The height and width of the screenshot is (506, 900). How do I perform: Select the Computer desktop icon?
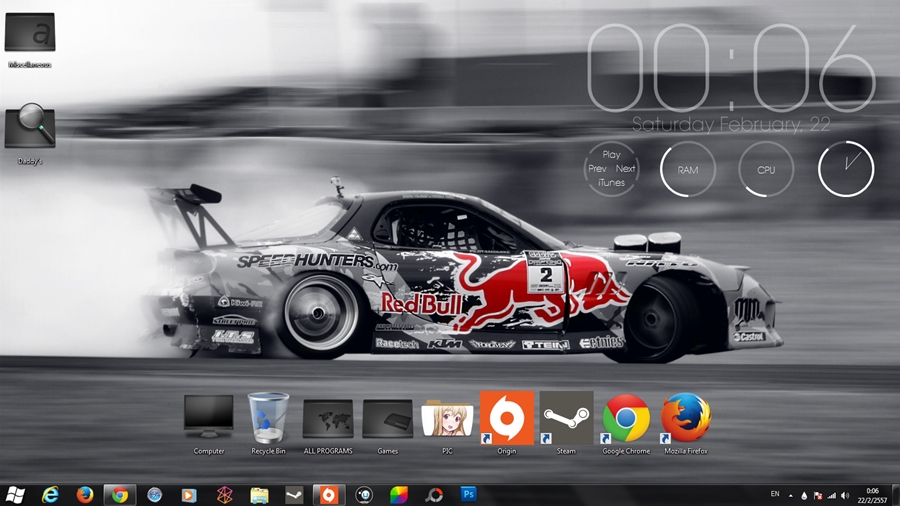(x=209, y=418)
